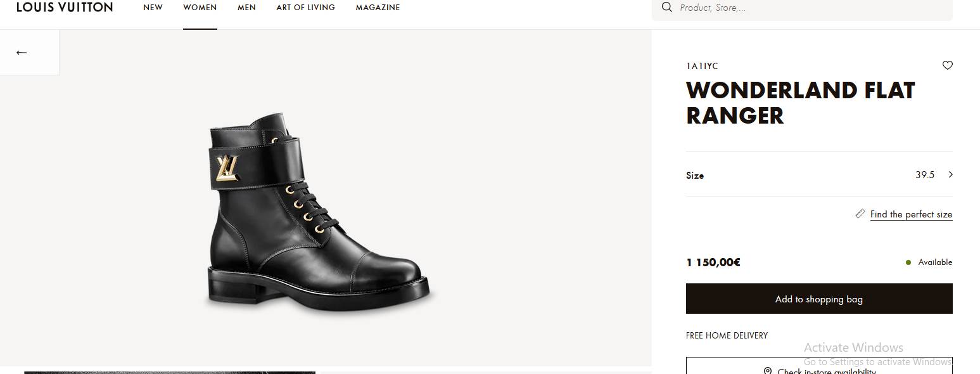Screen dimensions: 980x374
Task: Click the location pin icon
Action: [767, 371]
